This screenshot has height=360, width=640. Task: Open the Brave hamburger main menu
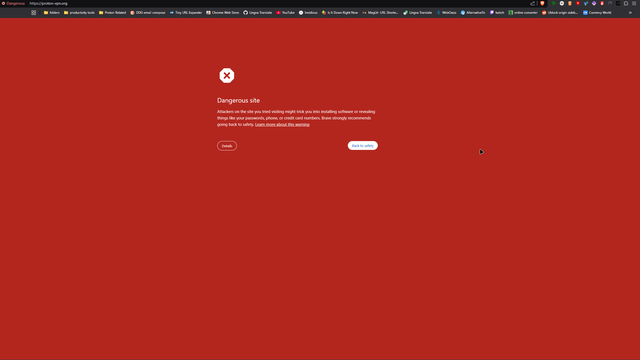click(634, 3)
